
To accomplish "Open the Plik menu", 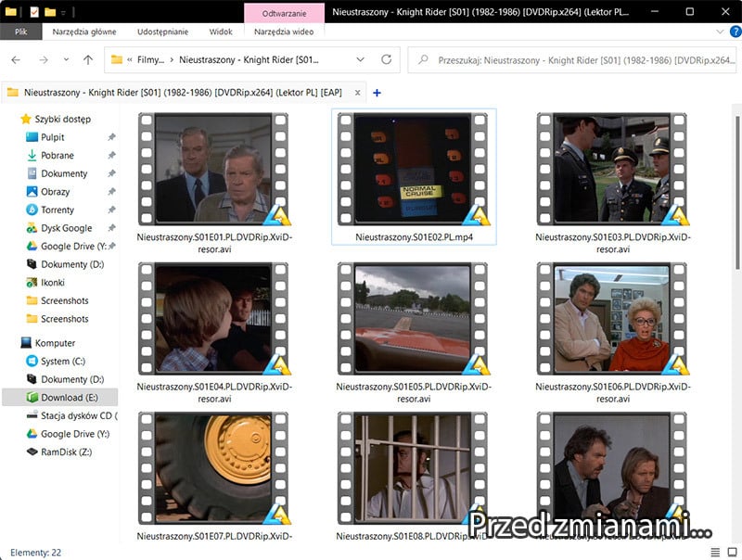I will (x=20, y=32).
